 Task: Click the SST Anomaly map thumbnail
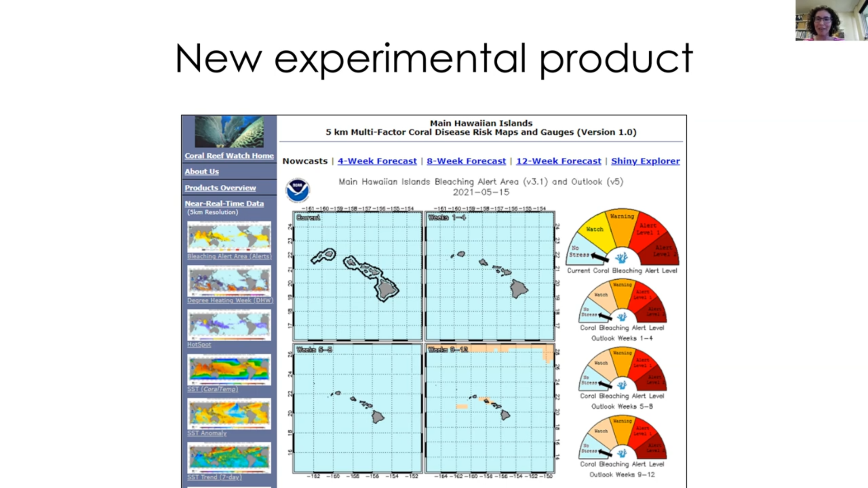(x=229, y=413)
